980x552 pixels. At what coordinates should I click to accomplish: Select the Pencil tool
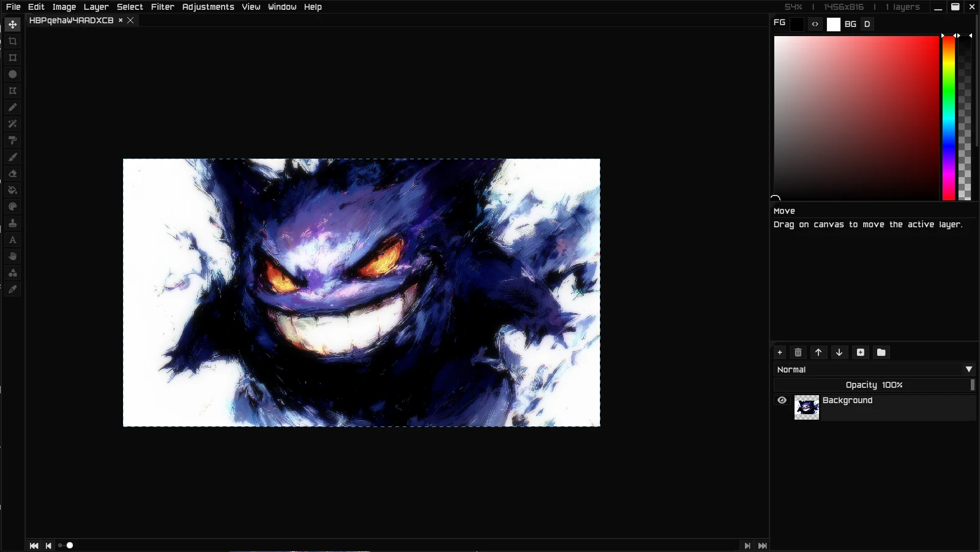tap(13, 107)
